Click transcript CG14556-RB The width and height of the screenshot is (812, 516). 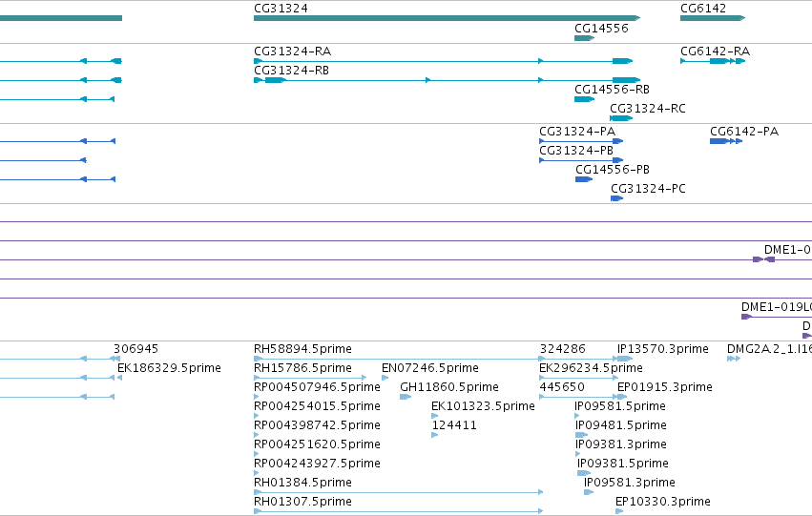pos(584,99)
